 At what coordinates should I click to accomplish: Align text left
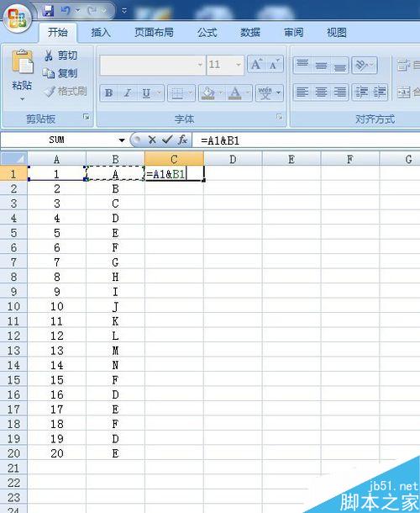[302, 93]
